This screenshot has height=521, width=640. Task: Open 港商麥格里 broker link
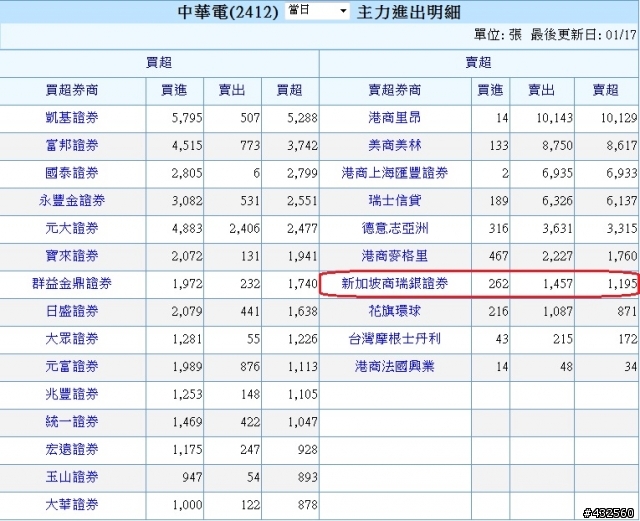click(x=395, y=256)
